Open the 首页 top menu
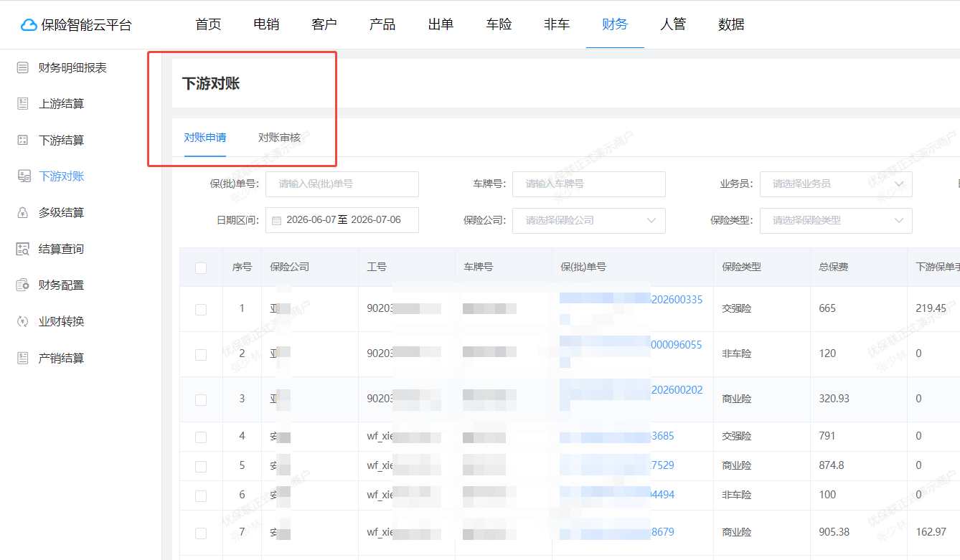Image resolution: width=960 pixels, height=560 pixels. coord(208,24)
